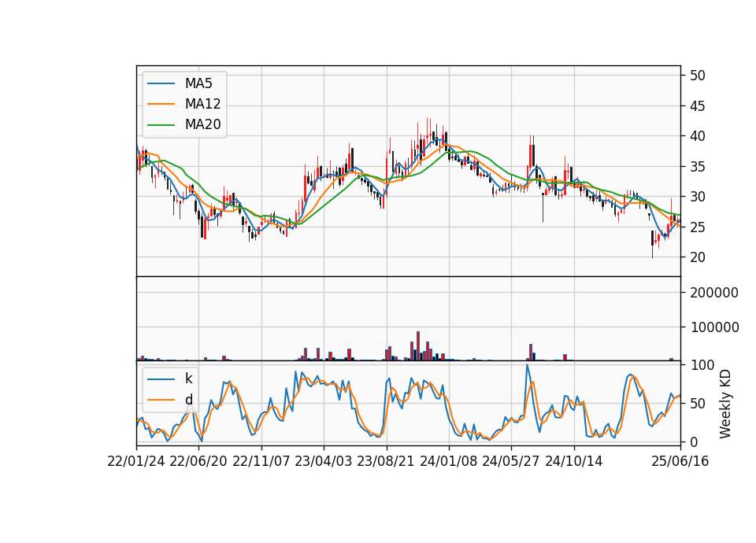Click the orange MA12 legend line sample
The height and width of the screenshot is (543, 756).
tap(161, 104)
